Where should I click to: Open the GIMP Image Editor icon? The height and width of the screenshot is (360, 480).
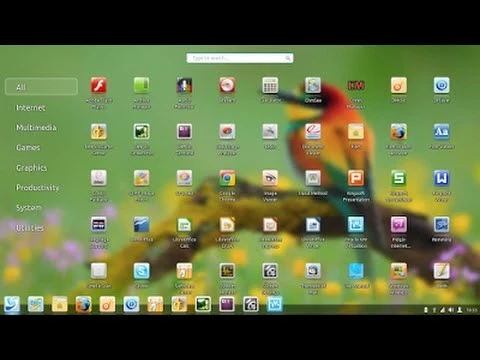tap(141, 178)
